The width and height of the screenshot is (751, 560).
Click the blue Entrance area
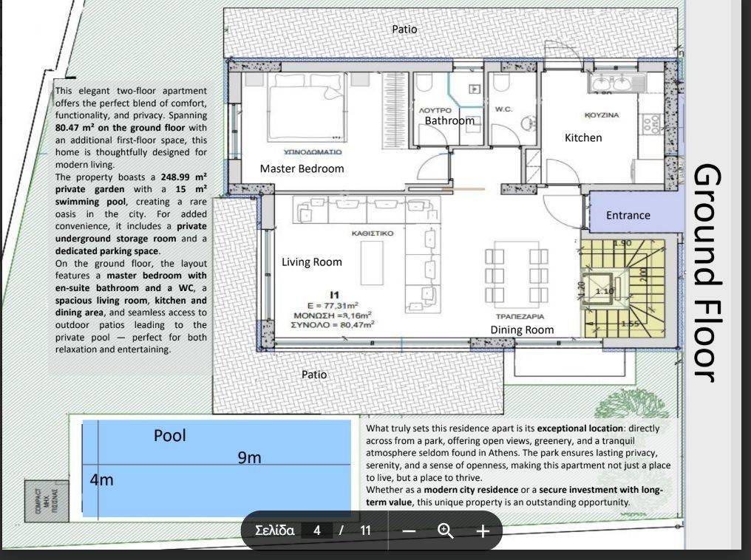coord(628,214)
